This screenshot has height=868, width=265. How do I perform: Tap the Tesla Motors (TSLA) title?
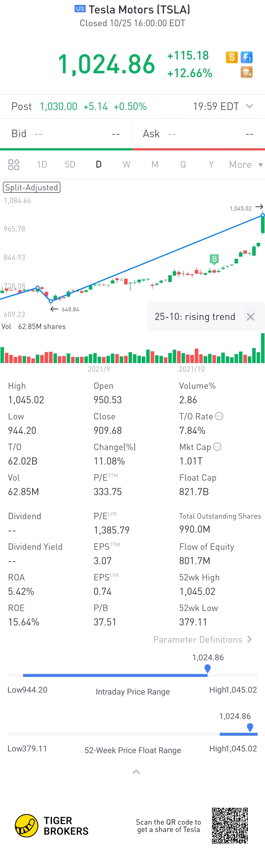tap(139, 10)
